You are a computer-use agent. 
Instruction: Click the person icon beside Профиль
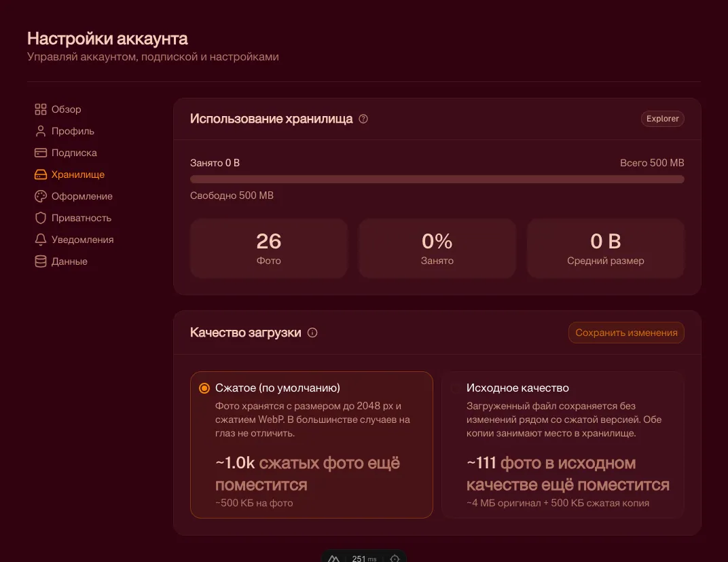(41, 131)
